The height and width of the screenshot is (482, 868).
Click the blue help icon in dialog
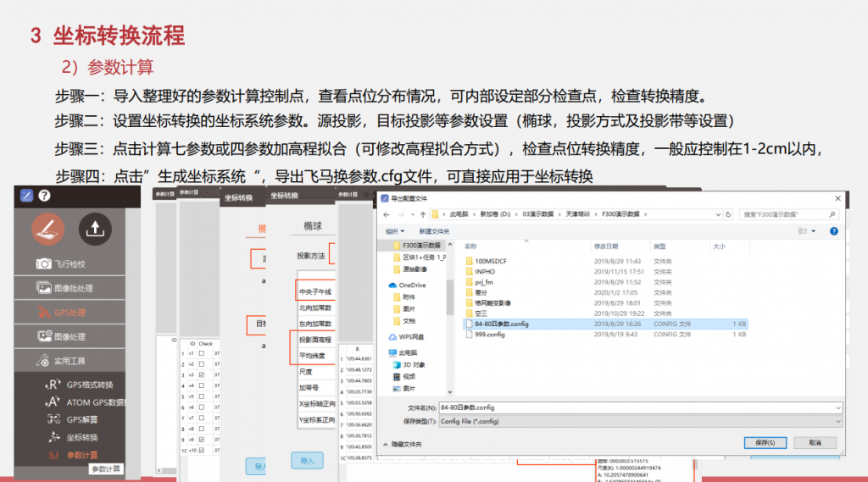click(834, 231)
